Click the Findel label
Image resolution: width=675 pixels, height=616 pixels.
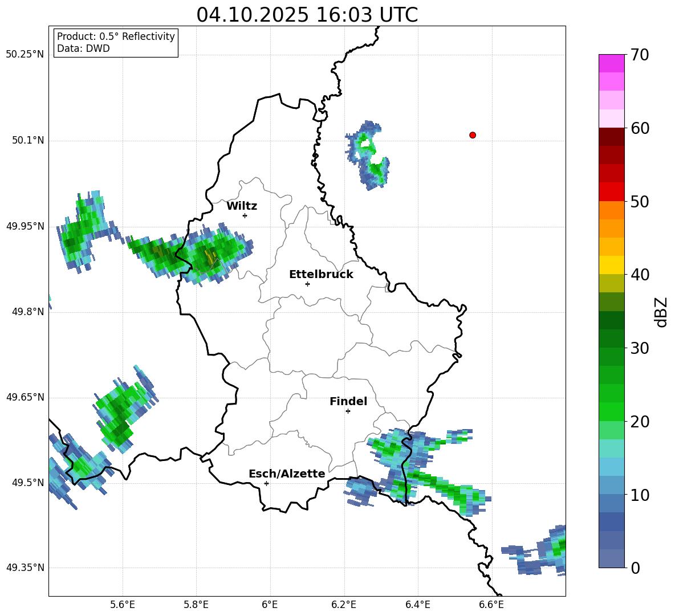[x=348, y=401]
